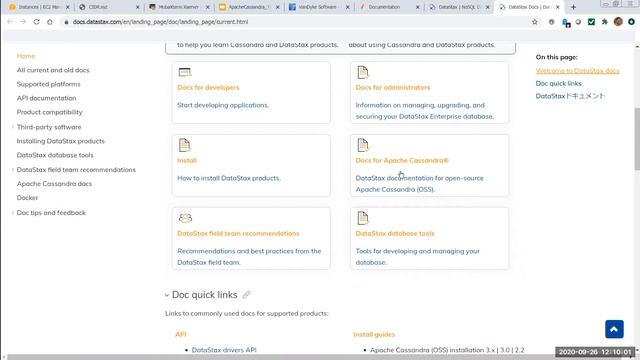This screenshot has width=640, height=360.
Task: Open the Chrome profile avatar
Action: tap(618, 22)
